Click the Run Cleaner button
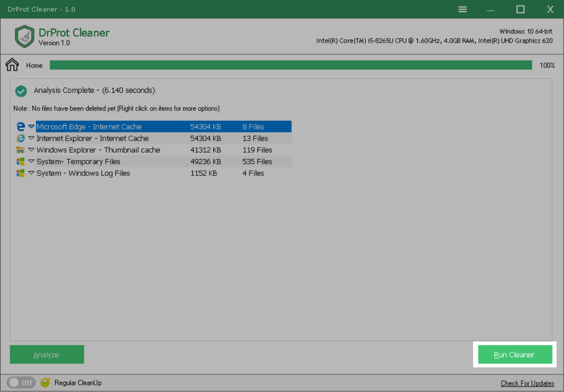The width and height of the screenshot is (564, 392). tap(515, 355)
